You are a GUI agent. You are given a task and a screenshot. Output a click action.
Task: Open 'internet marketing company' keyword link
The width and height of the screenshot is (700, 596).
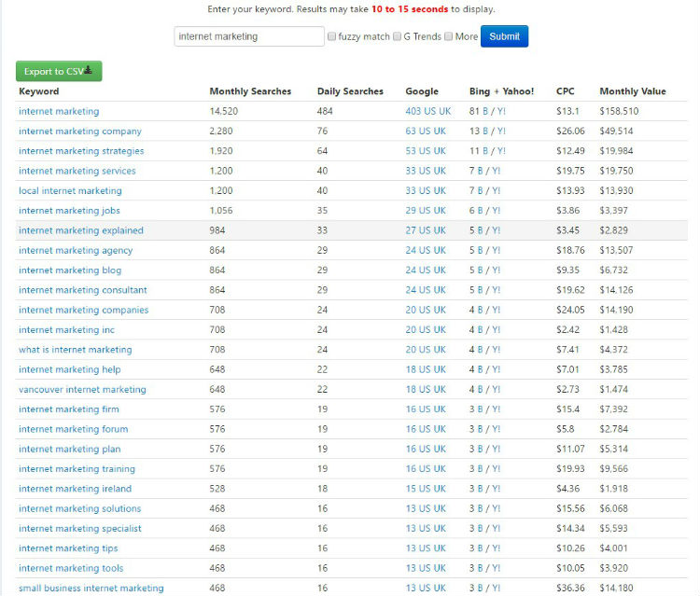80,132
